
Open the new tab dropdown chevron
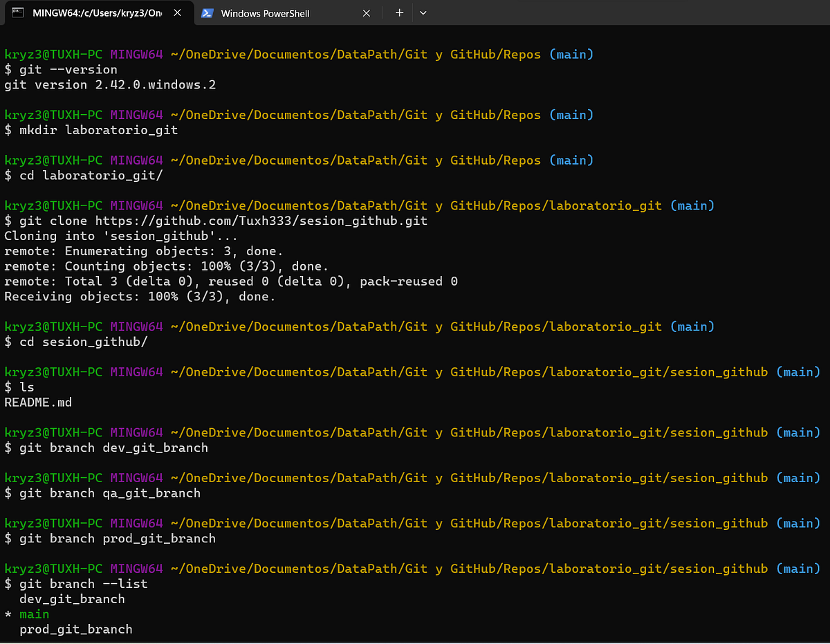tap(423, 12)
